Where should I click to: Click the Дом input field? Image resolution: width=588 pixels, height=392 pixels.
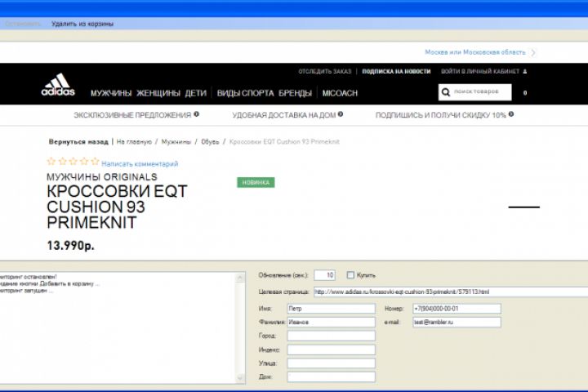click(x=331, y=376)
